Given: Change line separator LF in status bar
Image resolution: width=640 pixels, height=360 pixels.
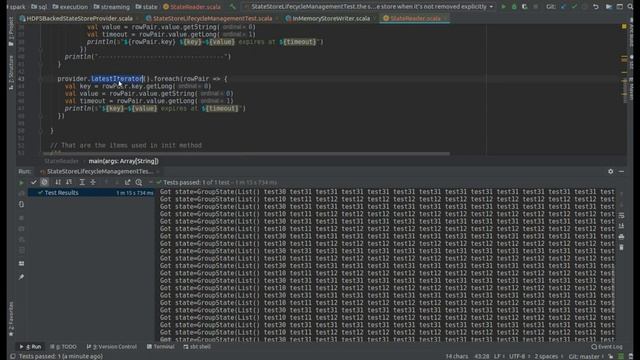Looking at the screenshot, I should [x=498, y=356].
